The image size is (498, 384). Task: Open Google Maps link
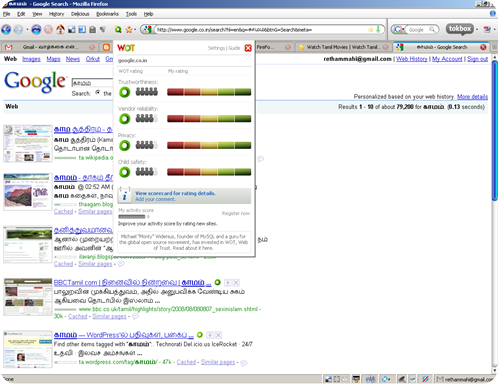click(53, 59)
